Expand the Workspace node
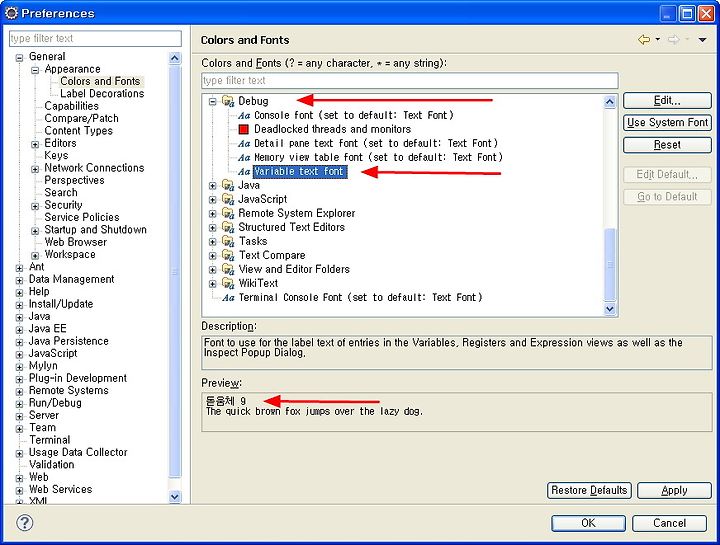 click(x=35, y=256)
